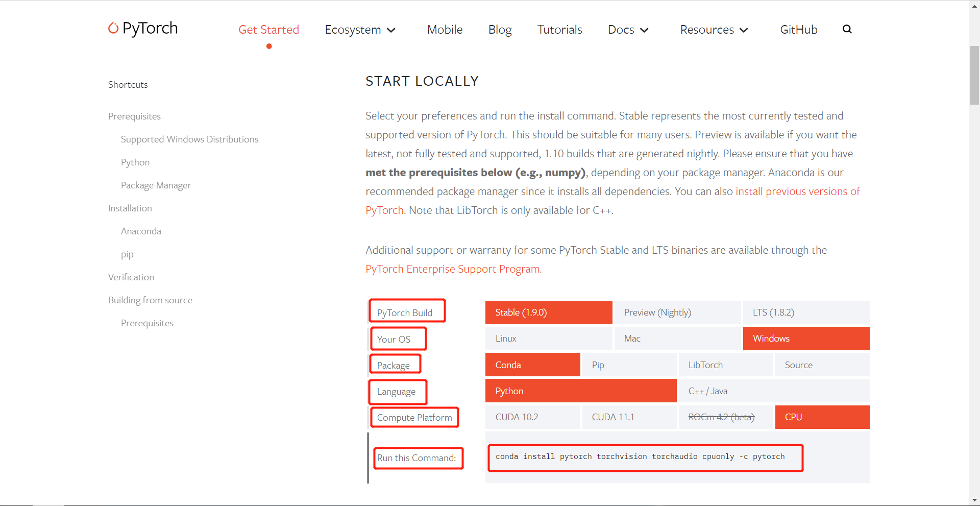Screen dimensions: 980x506
Task: Click the PyTorch logo
Action: click(x=143, y=28)
